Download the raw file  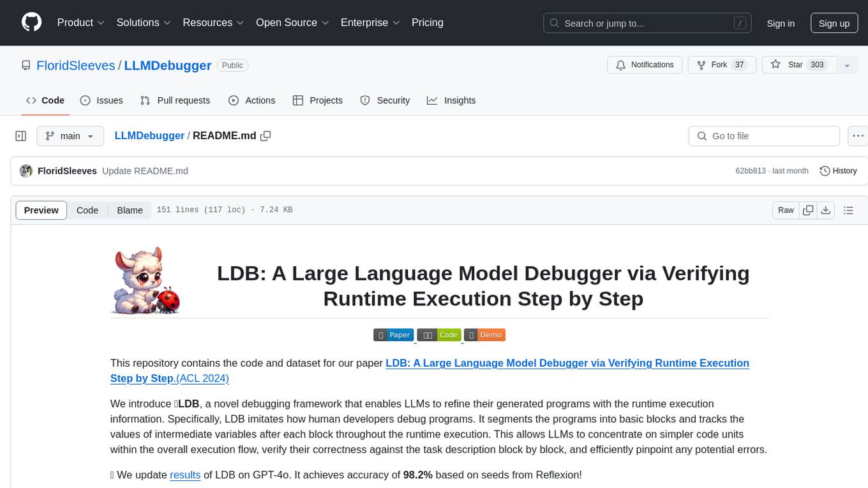(x=826, y=210)
